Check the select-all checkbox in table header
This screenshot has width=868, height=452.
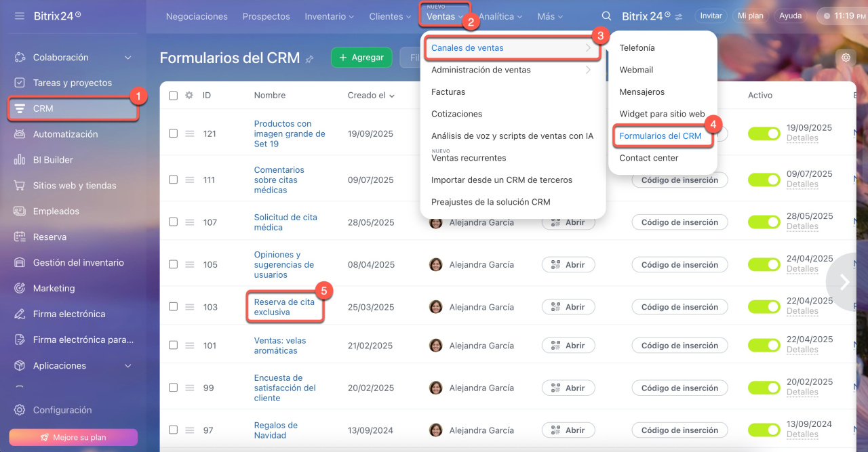point(173,96)
